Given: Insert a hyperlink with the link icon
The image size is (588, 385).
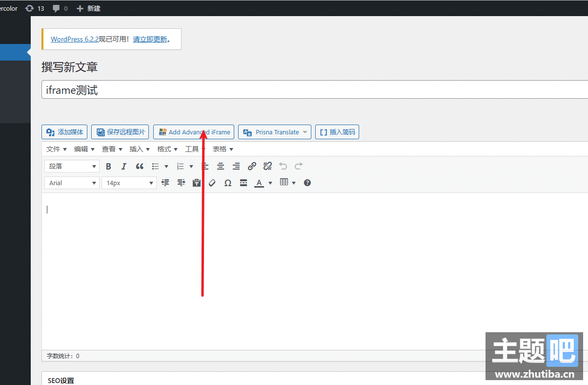Looking at the screenshot, I should (x=252, y=167).
